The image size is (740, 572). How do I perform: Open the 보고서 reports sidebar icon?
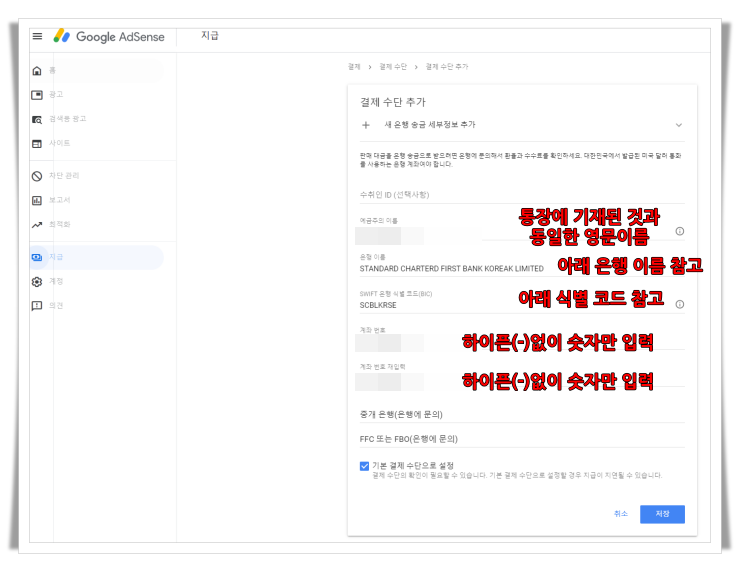tap(37, 201)
